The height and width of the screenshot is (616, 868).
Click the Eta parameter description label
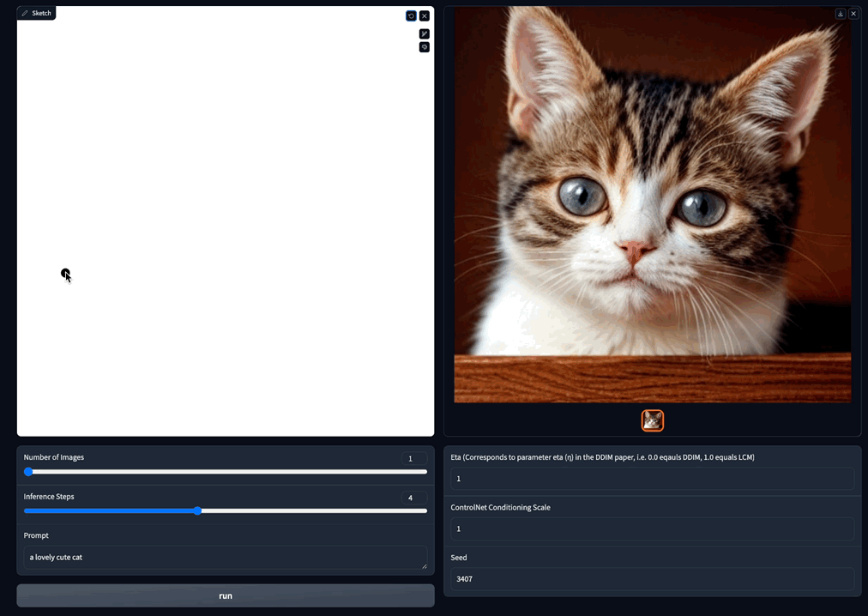[602, 457]
